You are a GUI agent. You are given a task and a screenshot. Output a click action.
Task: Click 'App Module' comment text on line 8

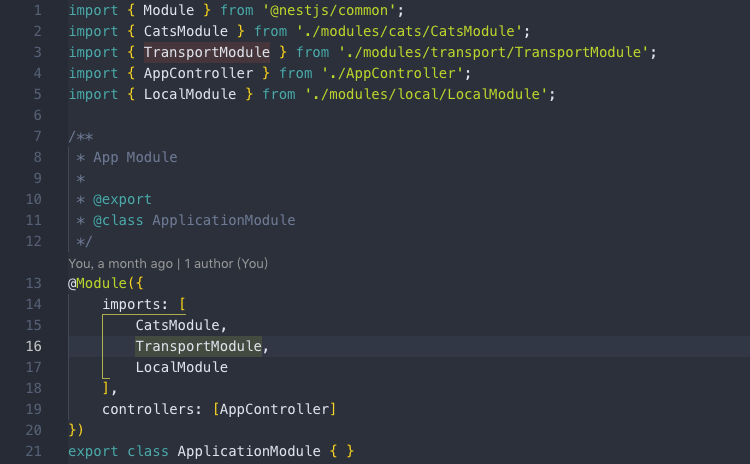click(135, 157)
